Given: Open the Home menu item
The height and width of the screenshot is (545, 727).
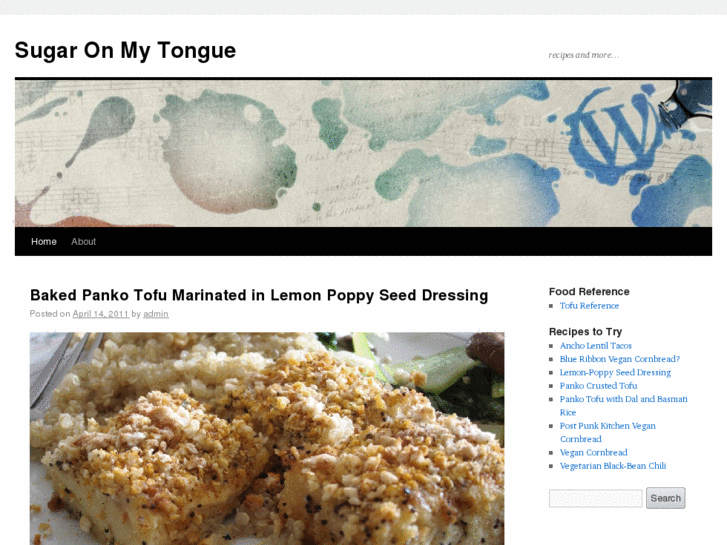Looking at the screenshot, I should click(x=44, y=242).
